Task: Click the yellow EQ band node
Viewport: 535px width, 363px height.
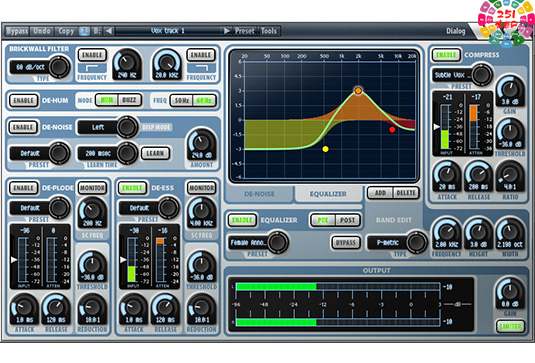Action: (325, 149)
